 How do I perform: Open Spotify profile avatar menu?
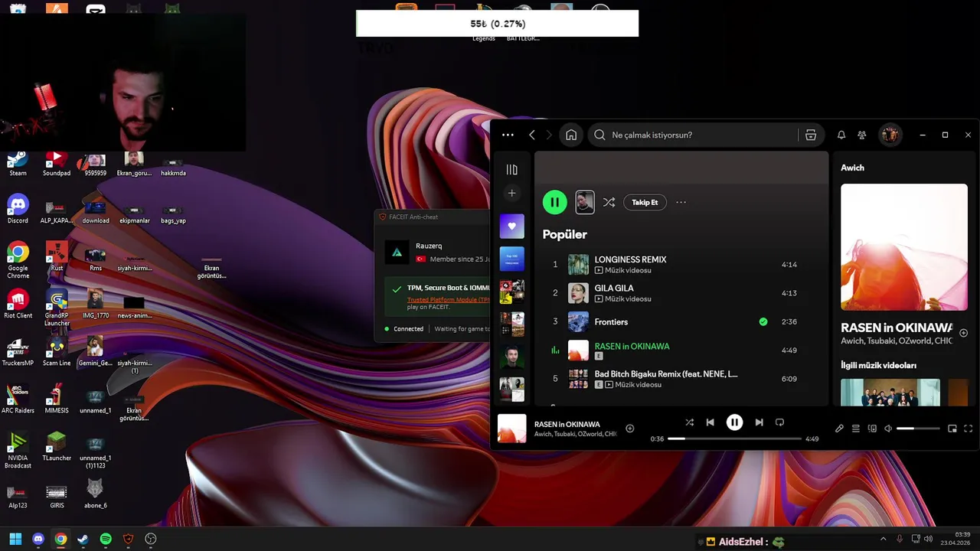click(x=890, y=135)
